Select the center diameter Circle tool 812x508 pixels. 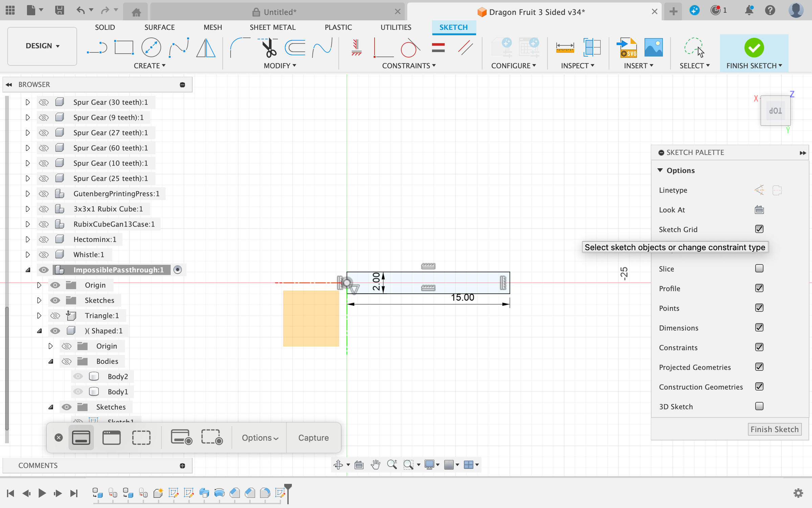151,48
